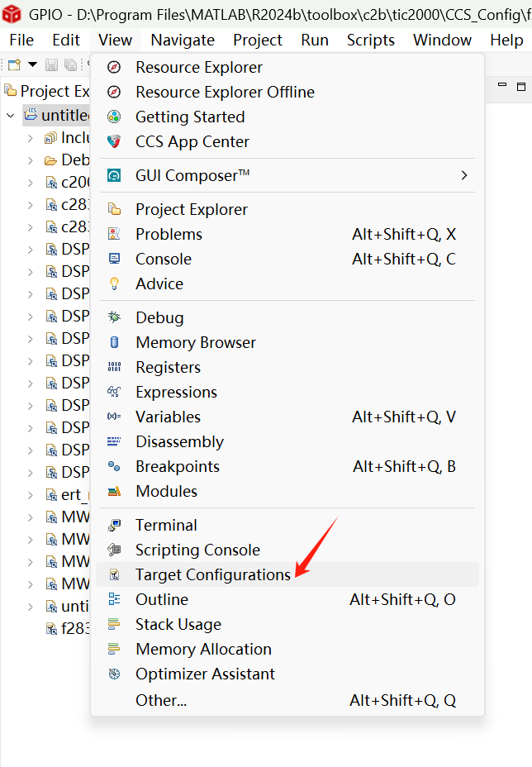Click the Memory Browser icon
The image size is (532, 767).
(114, 342)
